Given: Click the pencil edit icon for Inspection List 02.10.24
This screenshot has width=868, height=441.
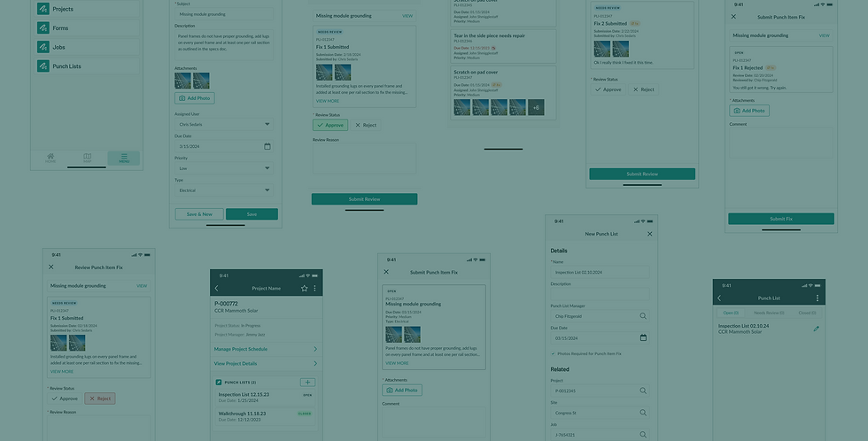Looking at the screenshot, I should click(x=816, y=329).
